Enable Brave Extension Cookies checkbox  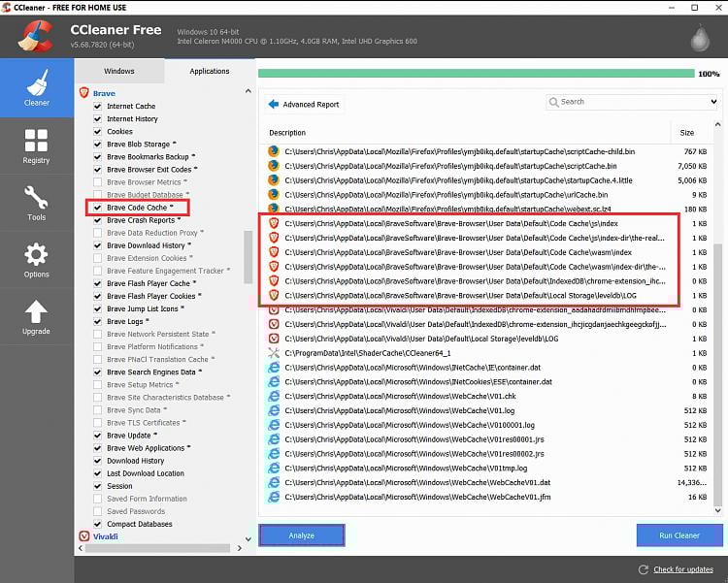pos(97,258)
